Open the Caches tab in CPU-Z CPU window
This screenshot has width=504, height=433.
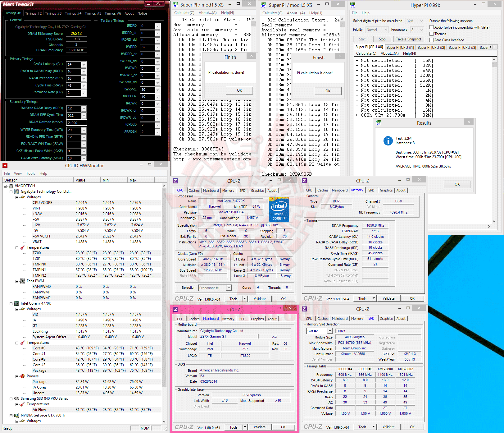pyautogui.click(x=194, y=191)
